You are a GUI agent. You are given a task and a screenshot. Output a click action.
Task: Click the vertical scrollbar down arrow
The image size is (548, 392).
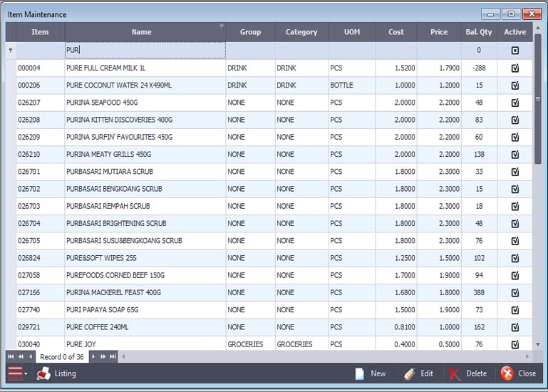click(x=538, y=344)
